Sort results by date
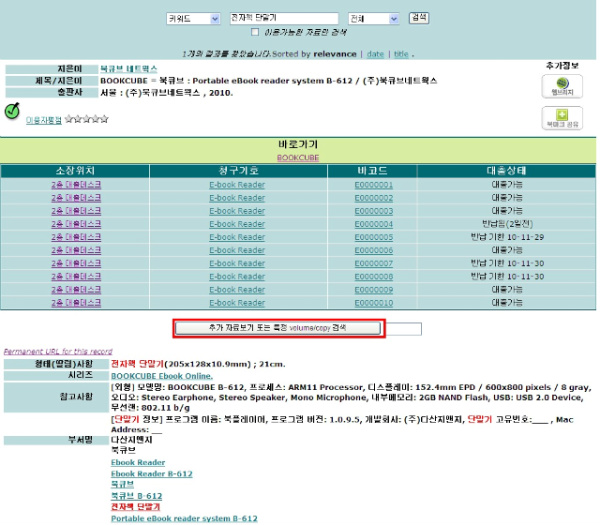The image size is (600, 525). [375, 54]
